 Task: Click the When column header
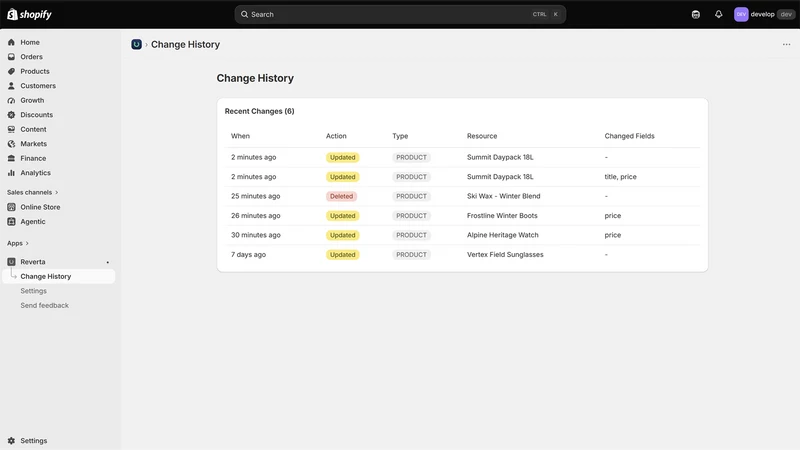click(240, 136)
